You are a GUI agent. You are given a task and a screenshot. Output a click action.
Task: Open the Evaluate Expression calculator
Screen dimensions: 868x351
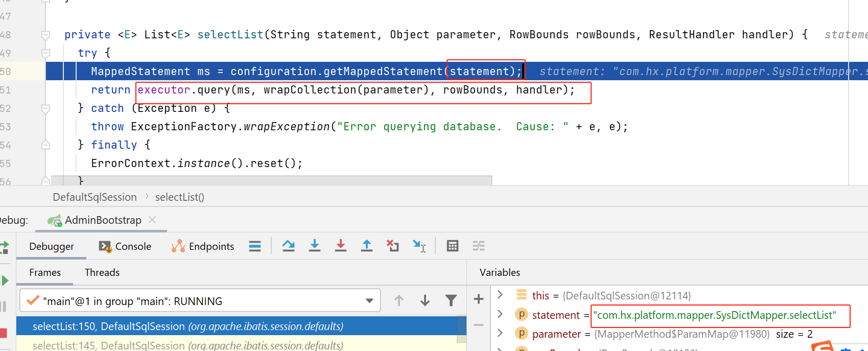(452, 246)
